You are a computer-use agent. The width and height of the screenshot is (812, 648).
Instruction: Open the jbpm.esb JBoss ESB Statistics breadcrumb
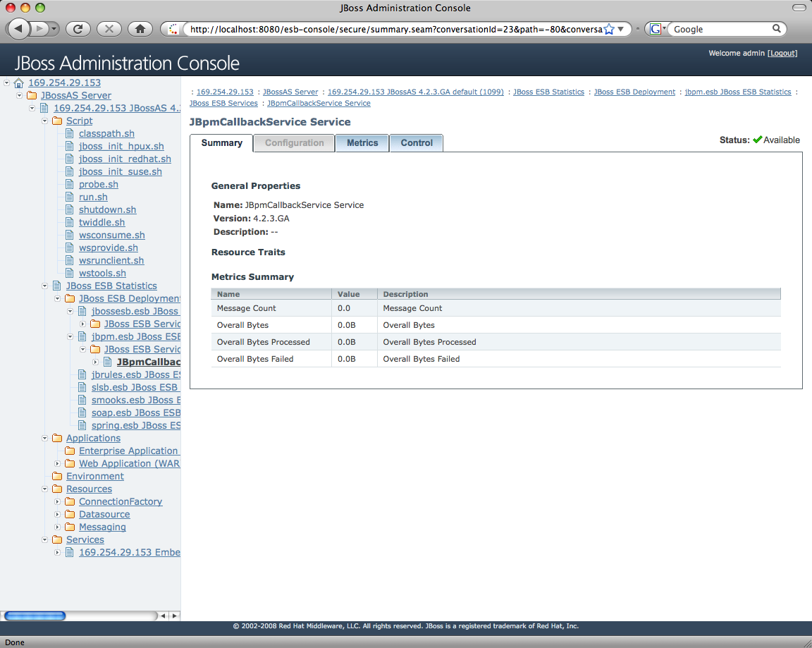coord(738,92)
